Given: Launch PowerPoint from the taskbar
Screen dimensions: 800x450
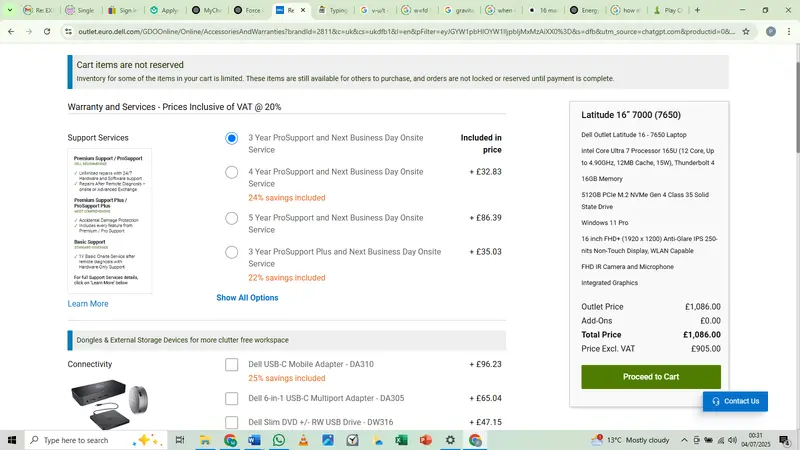Looking at the screenshot, I should click(426, 440).
